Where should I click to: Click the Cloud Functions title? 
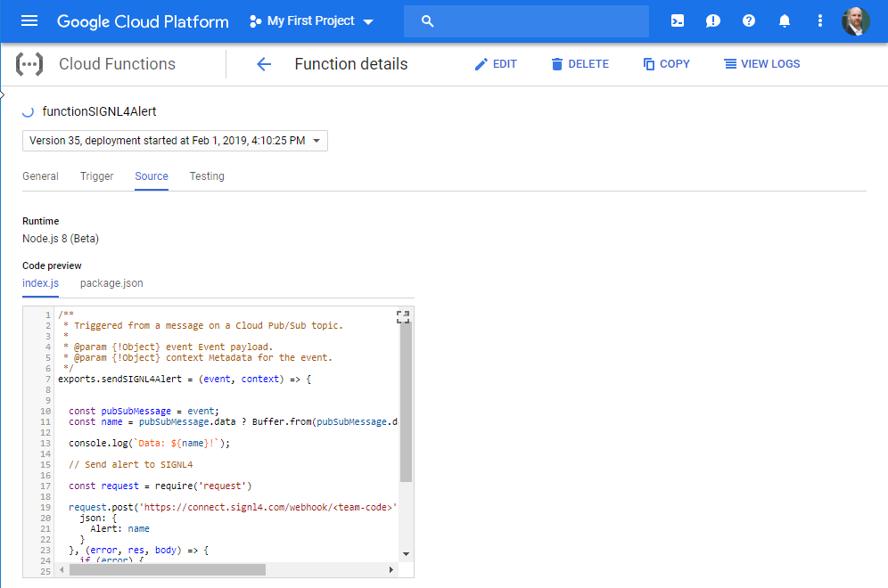click(x=117, y=64)
